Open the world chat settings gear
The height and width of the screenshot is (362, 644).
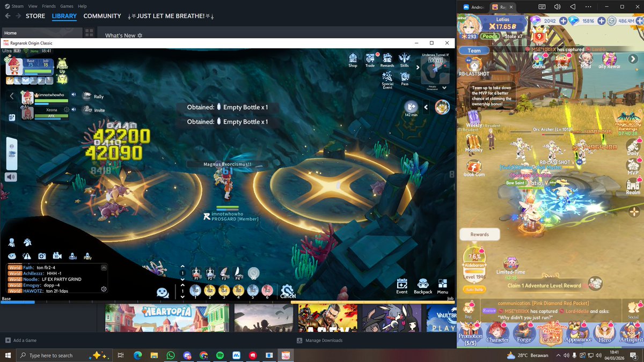pyautogui.click(x=104, y=289)
